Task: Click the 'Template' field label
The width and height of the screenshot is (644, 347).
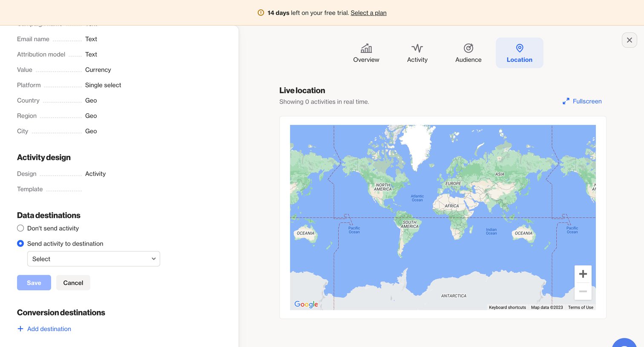Action: 30,189
